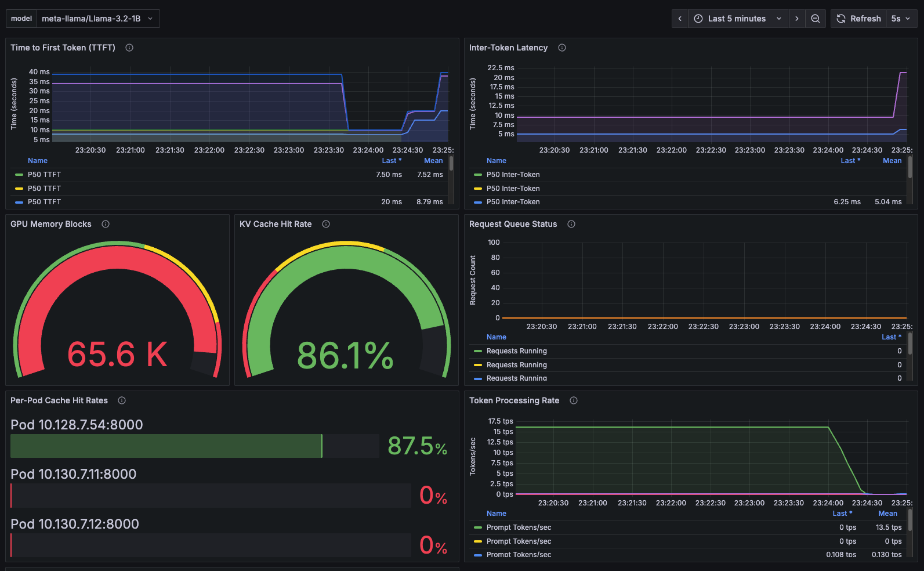Click info icon next to Request Queue Status
Screen dimensions: 924x571
(571, 224)
